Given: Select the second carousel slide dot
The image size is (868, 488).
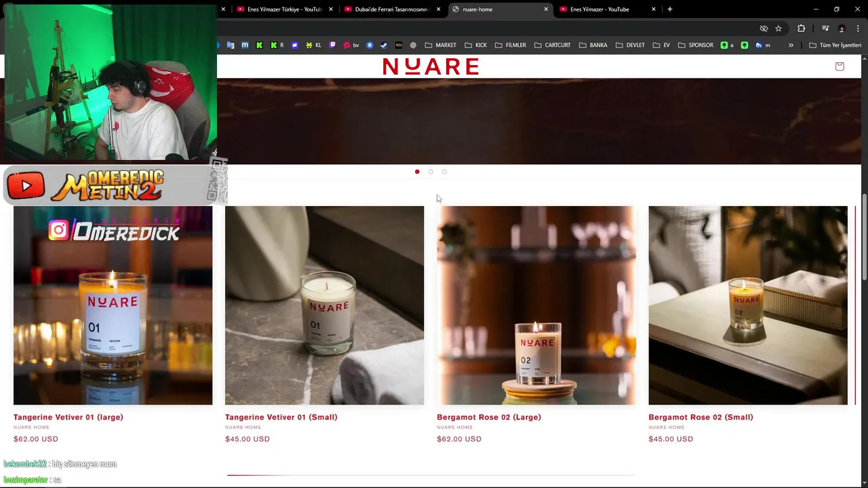Looking at the screenshot, I should (431, 171).
